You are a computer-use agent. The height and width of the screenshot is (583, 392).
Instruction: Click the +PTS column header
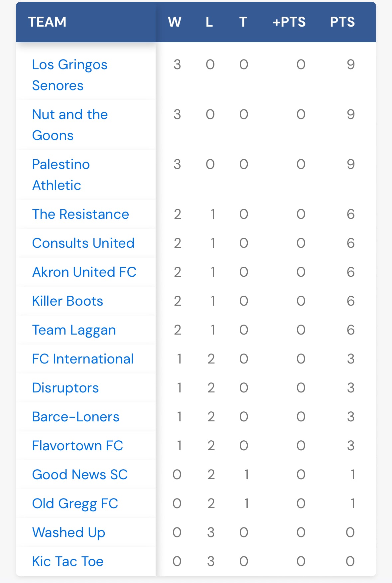pos(289,22)
